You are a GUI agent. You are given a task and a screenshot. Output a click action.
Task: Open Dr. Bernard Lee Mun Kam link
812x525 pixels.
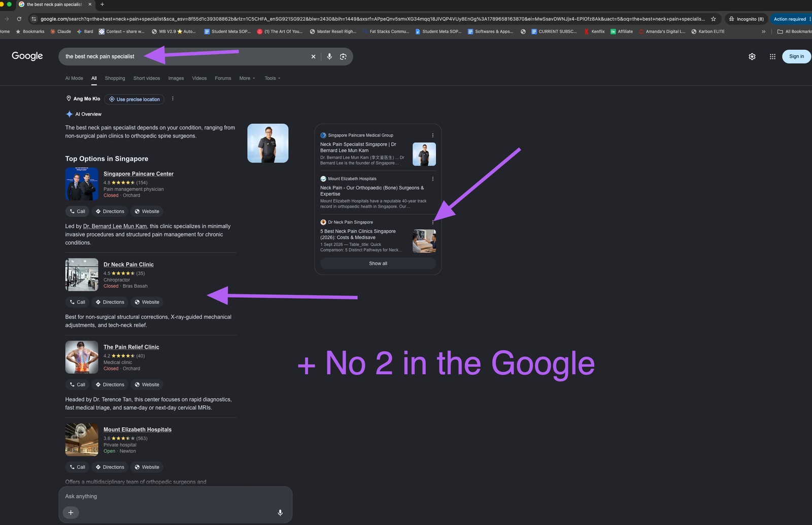tap(115, 226)
